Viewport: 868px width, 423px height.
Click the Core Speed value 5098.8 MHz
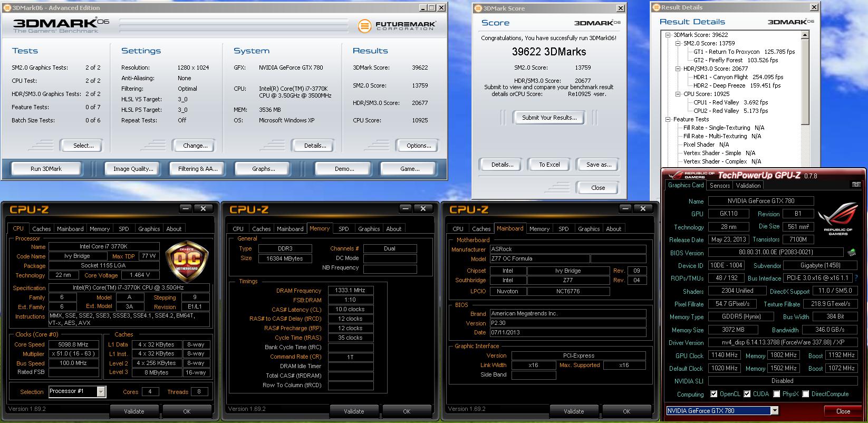click(x=74, y=344)
